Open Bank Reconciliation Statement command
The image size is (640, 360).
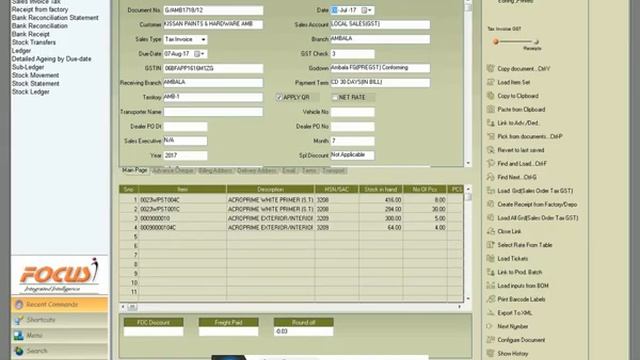(55, 18)
